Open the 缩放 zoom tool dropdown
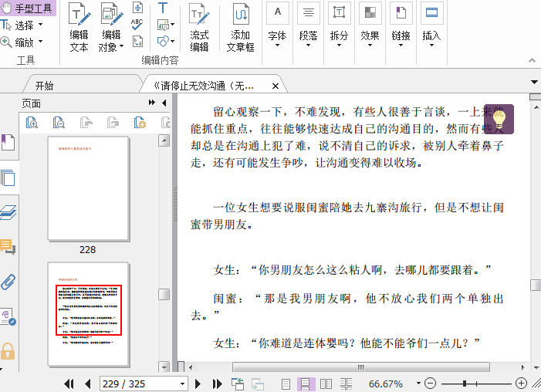Image resolution: width=541 pixels, height=392 pixels. click(40, 42)
